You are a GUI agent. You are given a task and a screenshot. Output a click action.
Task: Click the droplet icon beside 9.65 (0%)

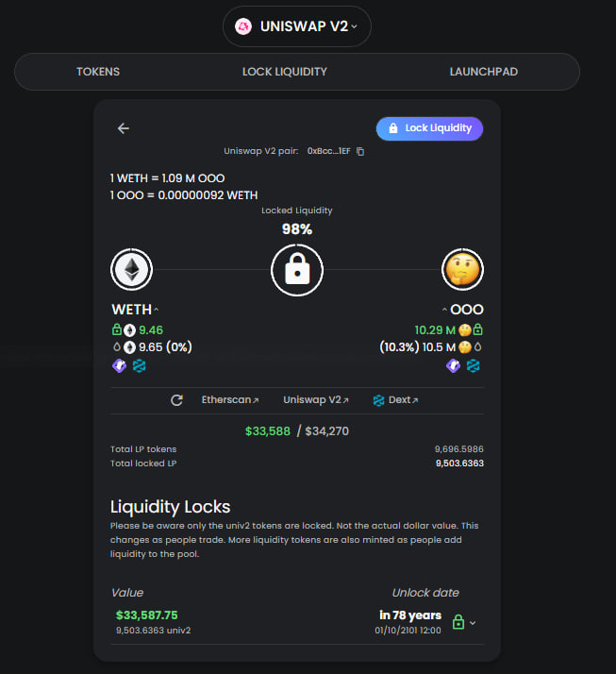coord(117,346)
